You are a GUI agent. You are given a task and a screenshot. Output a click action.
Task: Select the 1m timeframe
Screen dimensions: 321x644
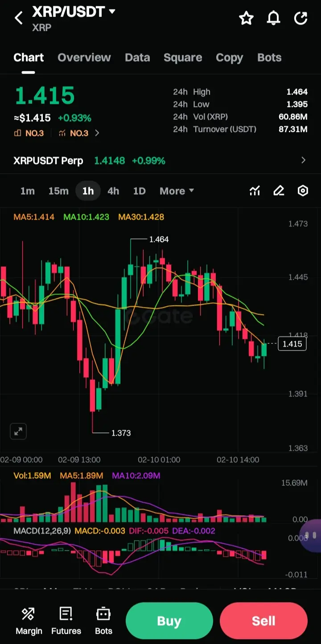point(27,191)
